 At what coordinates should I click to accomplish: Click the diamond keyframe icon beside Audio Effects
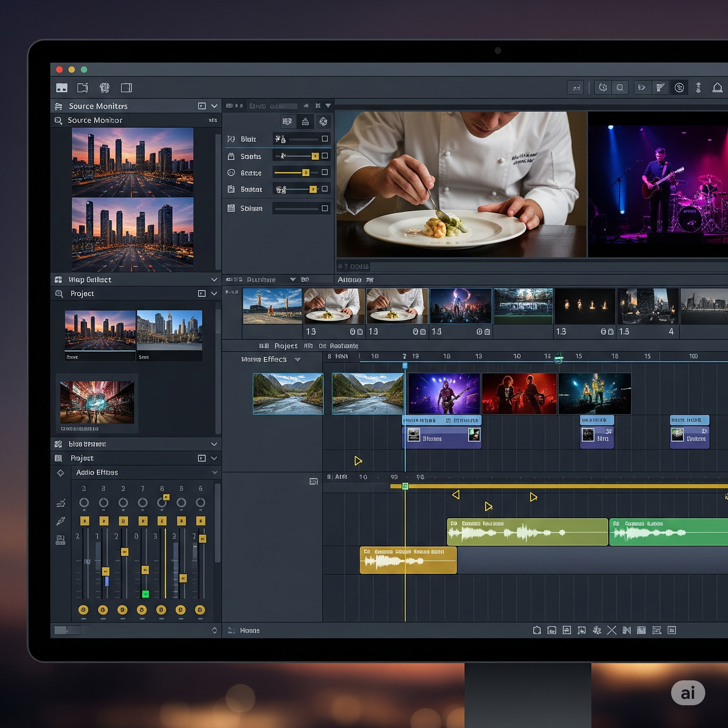[x=61, y=473]
